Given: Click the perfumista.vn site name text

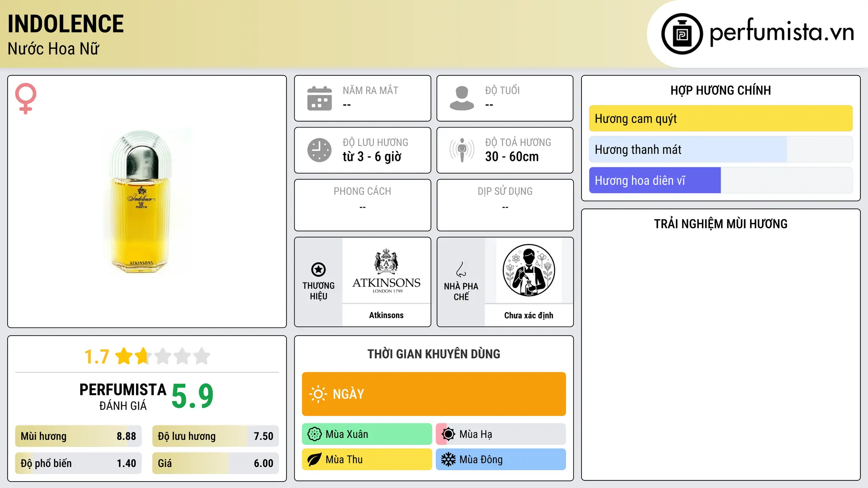Looking at the screenshot, I should 782,33.
